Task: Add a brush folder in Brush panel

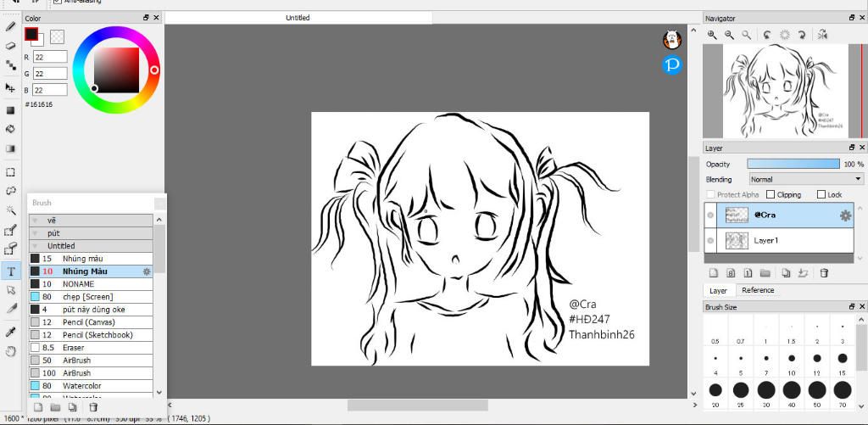Action: (x=55, y=407)
